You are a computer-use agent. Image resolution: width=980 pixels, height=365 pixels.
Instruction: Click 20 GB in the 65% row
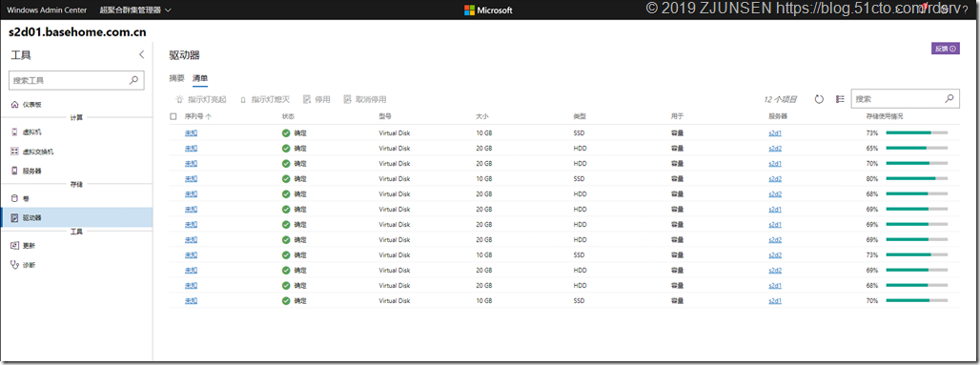click(483, 148)
